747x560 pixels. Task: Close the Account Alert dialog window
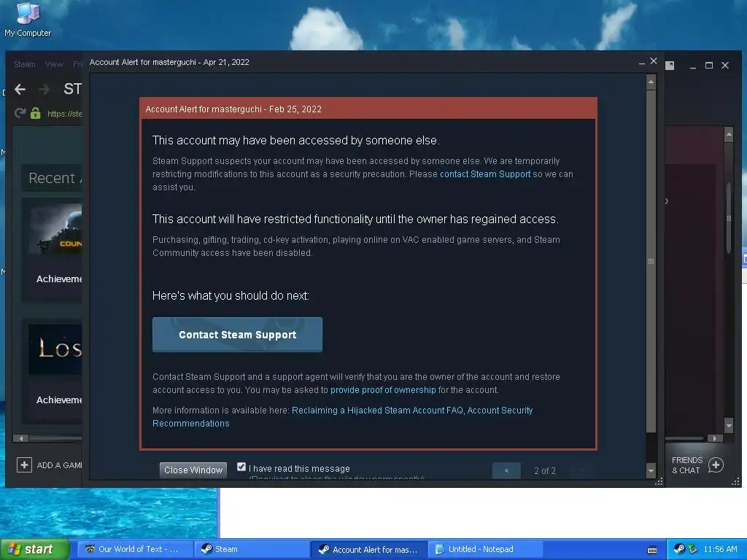click(x=654, y=61)
